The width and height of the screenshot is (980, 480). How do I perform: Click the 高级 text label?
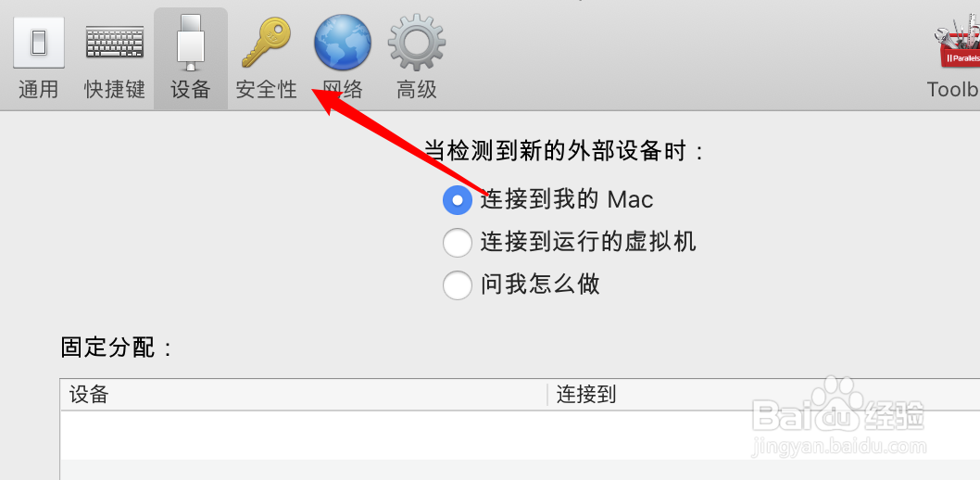click(417, 89)
